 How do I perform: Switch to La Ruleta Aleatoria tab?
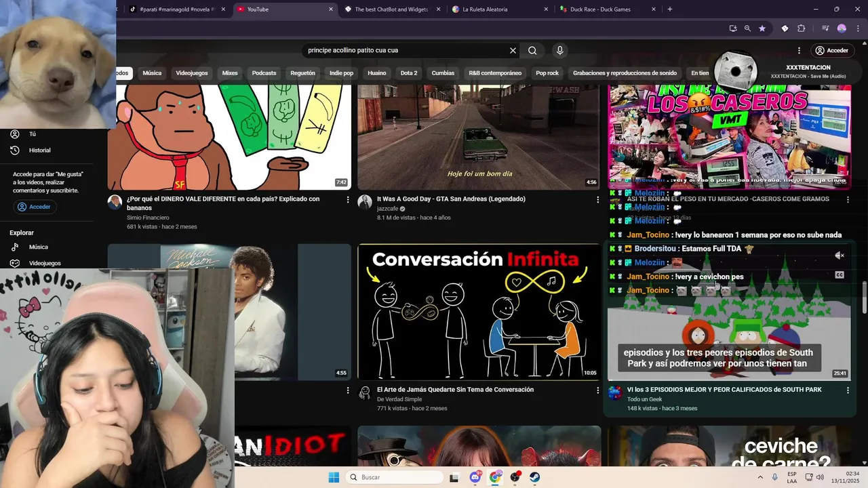click(x=500, y=9)
